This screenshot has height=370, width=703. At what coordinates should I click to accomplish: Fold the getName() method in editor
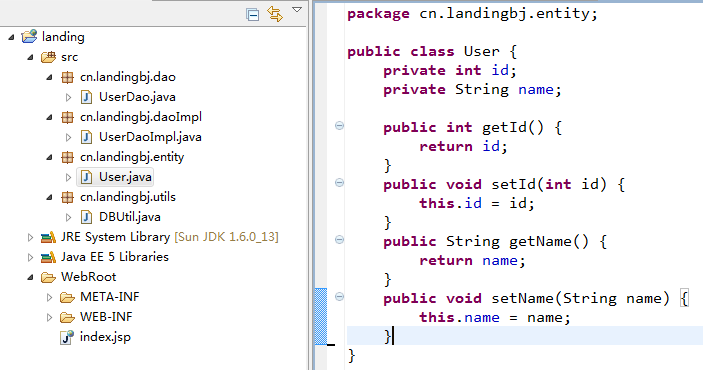click(x=339, y=239)
